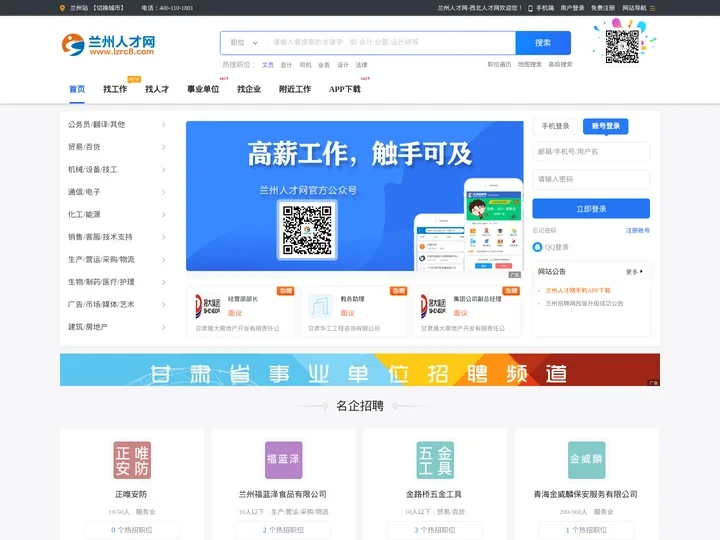Open the 五金工具 company logo
Image resolution: width=720 pixels, height=540 pixels.
point(435,460)
